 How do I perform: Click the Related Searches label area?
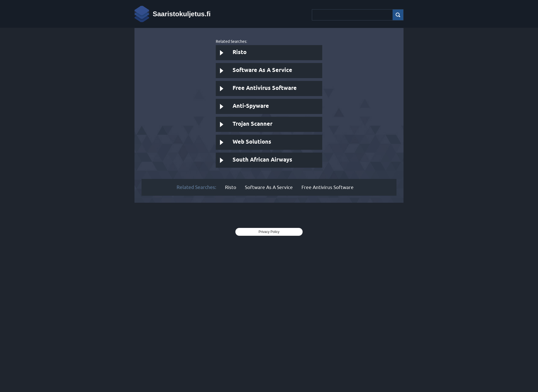tap(231, 41)
